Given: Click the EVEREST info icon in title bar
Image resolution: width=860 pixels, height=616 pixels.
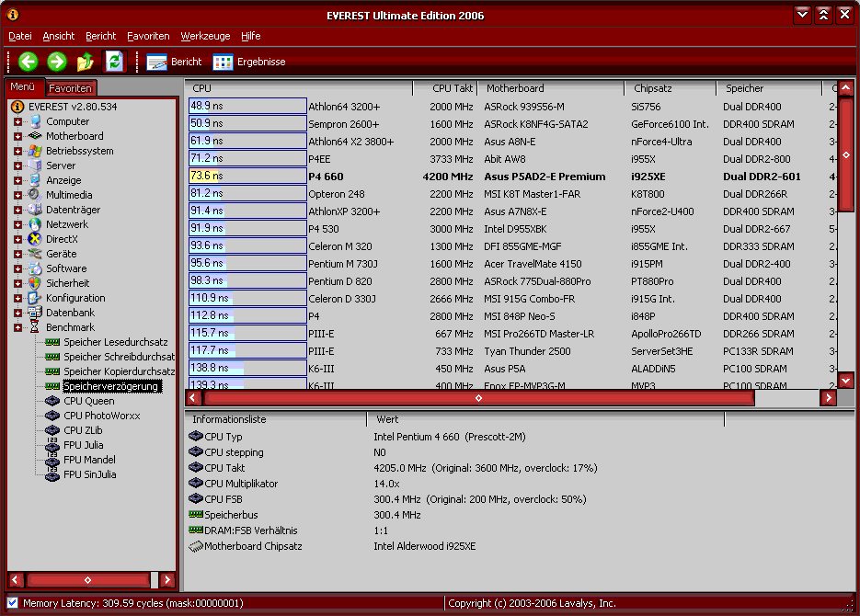Looking at the screenshot, I should [13, 15].
